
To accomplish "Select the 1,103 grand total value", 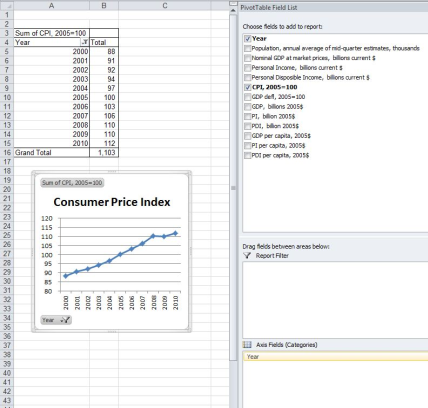I will pyautogui.click(x=104, y=153).
